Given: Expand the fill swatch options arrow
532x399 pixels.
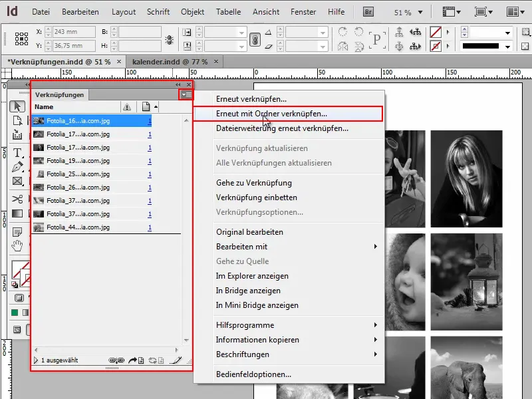Looking at the screenshot, I should coord(448,32).
